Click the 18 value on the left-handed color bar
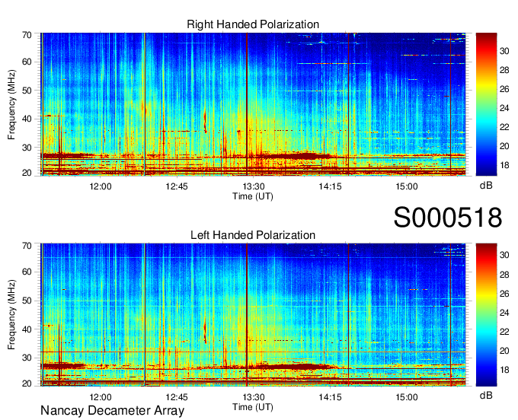This screenshot has height=420, width=518. pyautogui.click(x=504, y=370)
